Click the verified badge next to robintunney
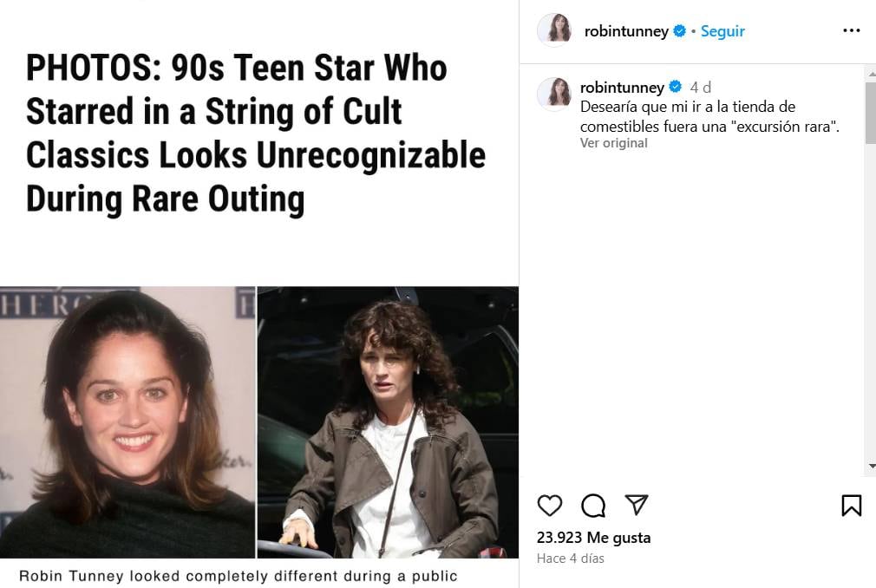Screen dimensions: 876x588 678,29
